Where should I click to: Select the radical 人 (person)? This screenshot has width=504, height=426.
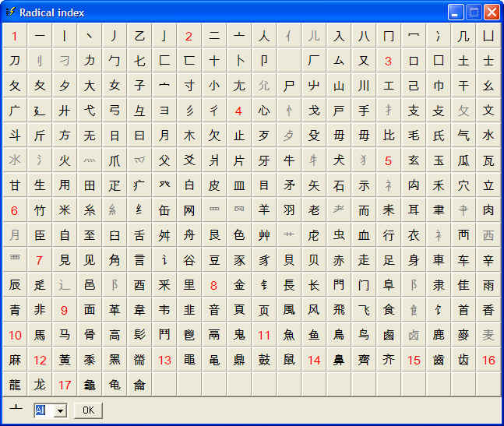point(264,36)
